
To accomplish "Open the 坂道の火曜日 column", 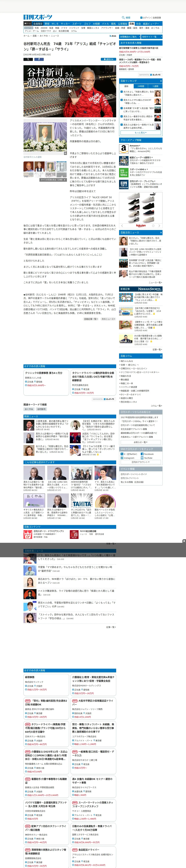I will pyautogui.click(x=127, y=398).
